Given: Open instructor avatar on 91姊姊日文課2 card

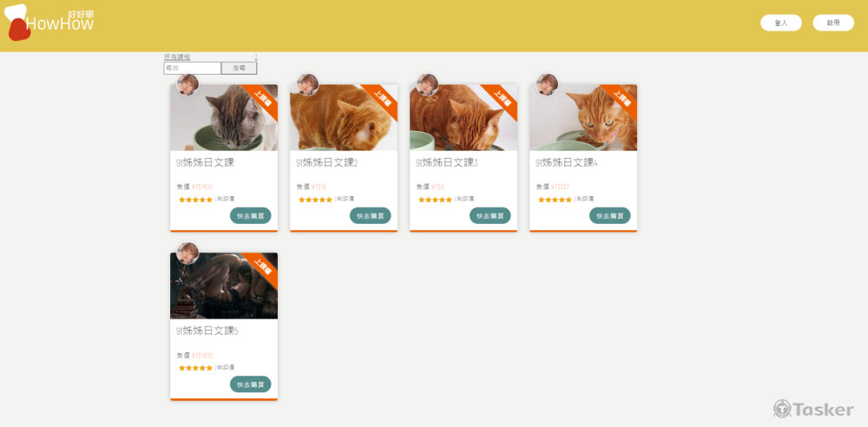Looking at the screenshot, I should [x=307, y=85].
